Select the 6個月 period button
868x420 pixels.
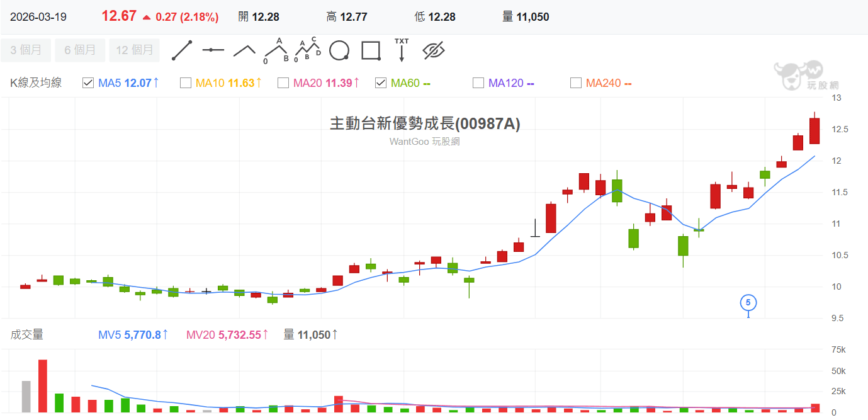coord(80,49)
